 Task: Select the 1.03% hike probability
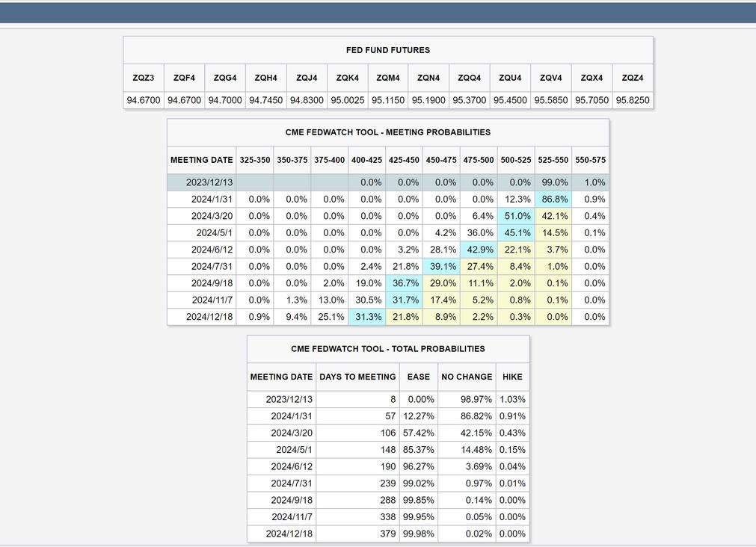512,400
